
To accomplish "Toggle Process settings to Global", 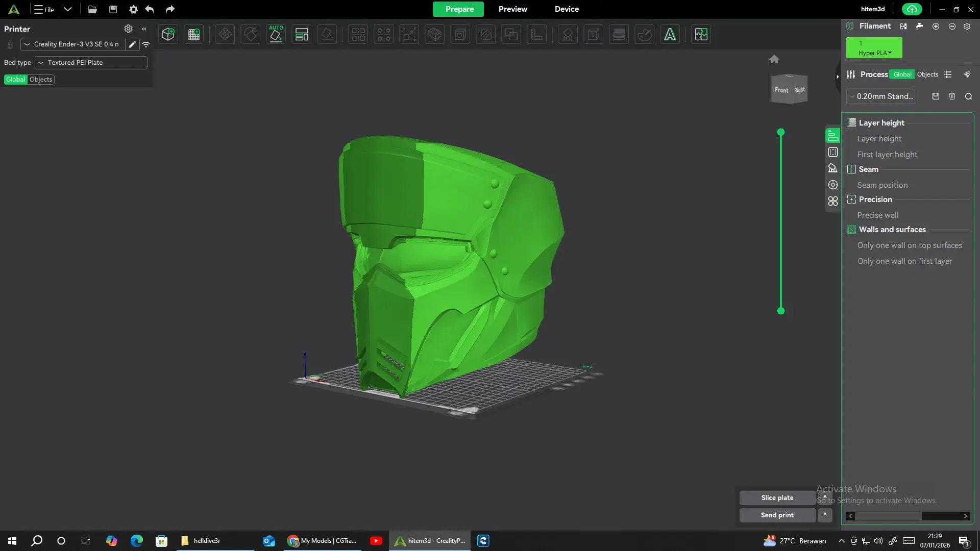I will pyautogui.click(x=902, y=74).
